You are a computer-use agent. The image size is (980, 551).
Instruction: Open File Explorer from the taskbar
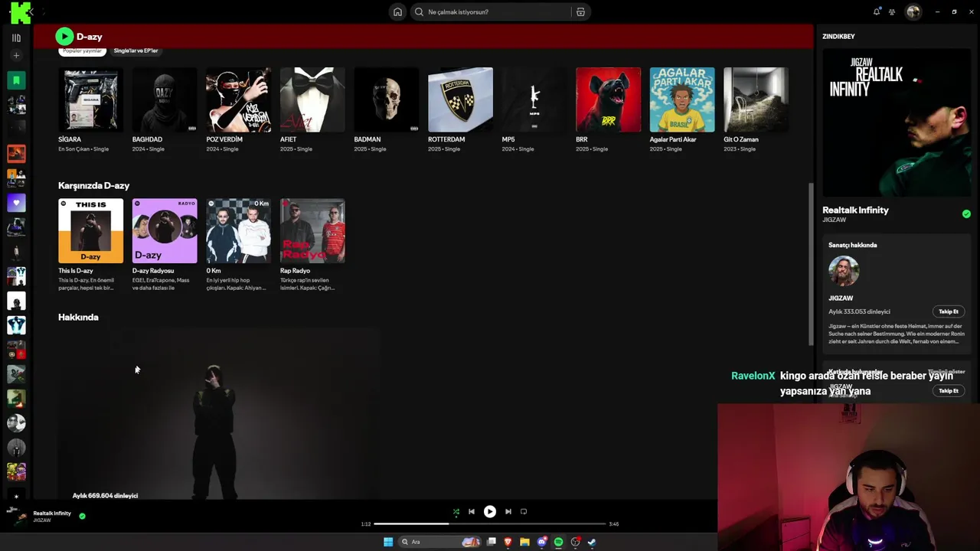[524, 542]
